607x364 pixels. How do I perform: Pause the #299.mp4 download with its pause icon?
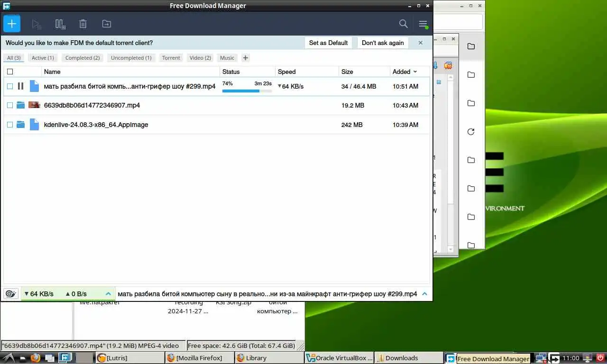pyautogui.click(x=20, y=86)
